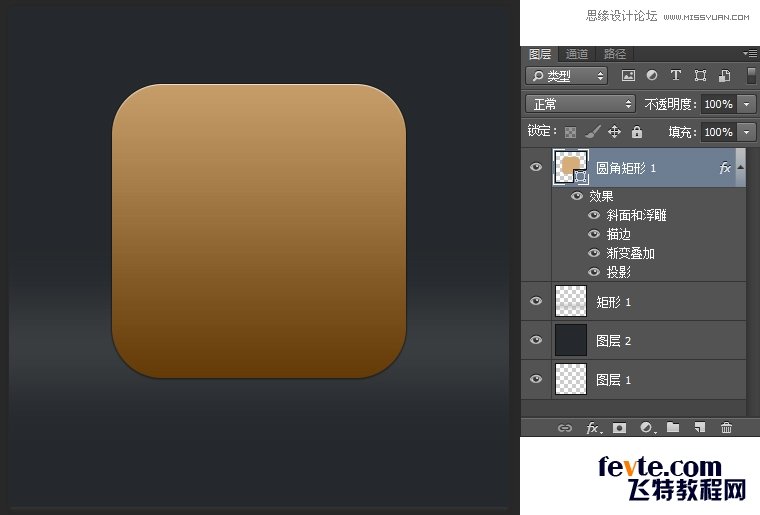Click the 填充 value field
This screenshot has width=760, height=515.
click(719, 132)
